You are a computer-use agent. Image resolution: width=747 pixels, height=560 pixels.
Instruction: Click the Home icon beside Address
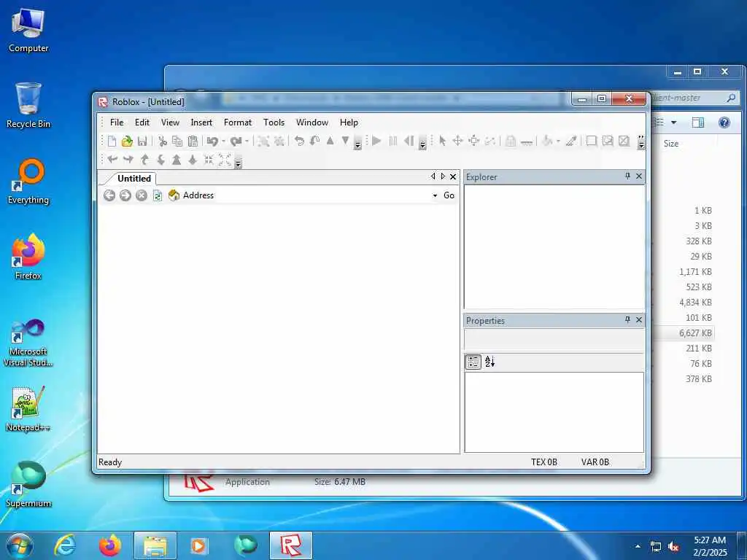click(174, 195)
